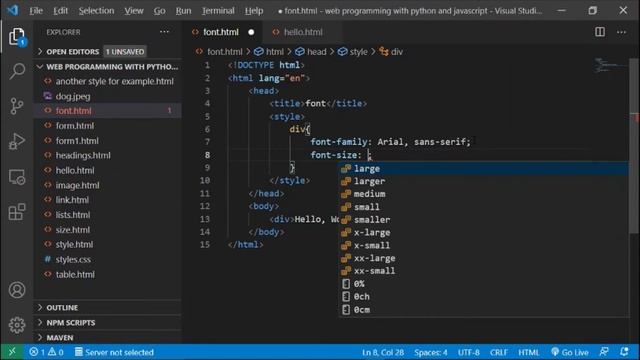Open the Go menu
640x360 pixels.
[160, 11]
